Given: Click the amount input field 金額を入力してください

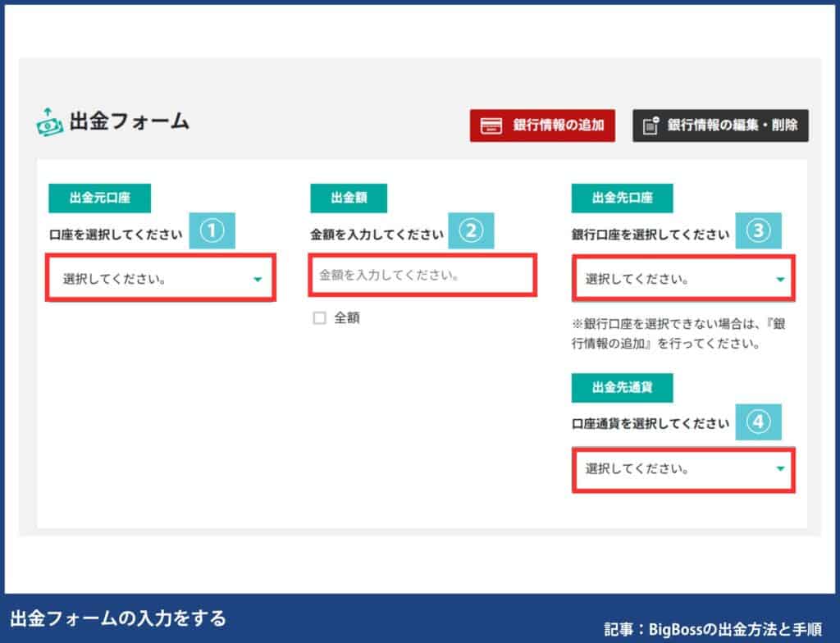Looking at the screenshot, I should [422, 276].
